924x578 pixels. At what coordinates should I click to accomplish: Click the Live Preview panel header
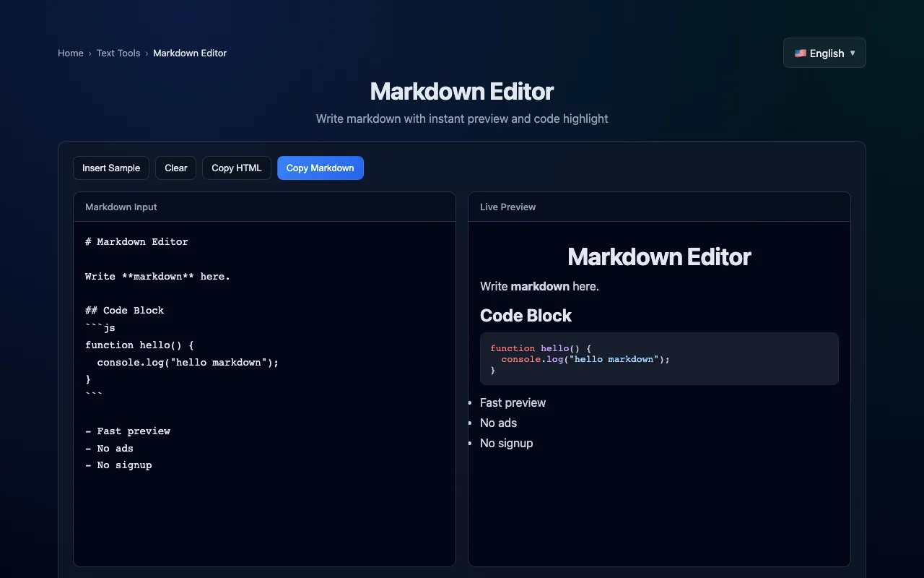pos(659,207)
